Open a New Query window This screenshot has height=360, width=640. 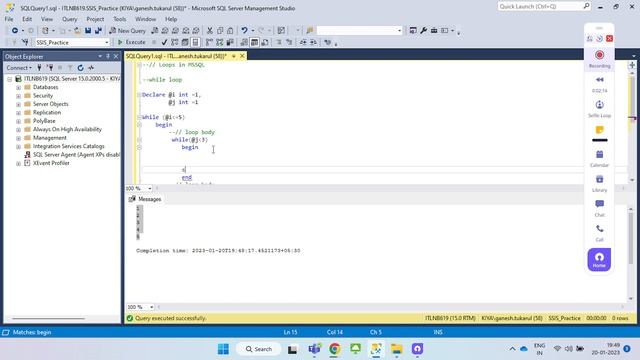coord(128,31)
